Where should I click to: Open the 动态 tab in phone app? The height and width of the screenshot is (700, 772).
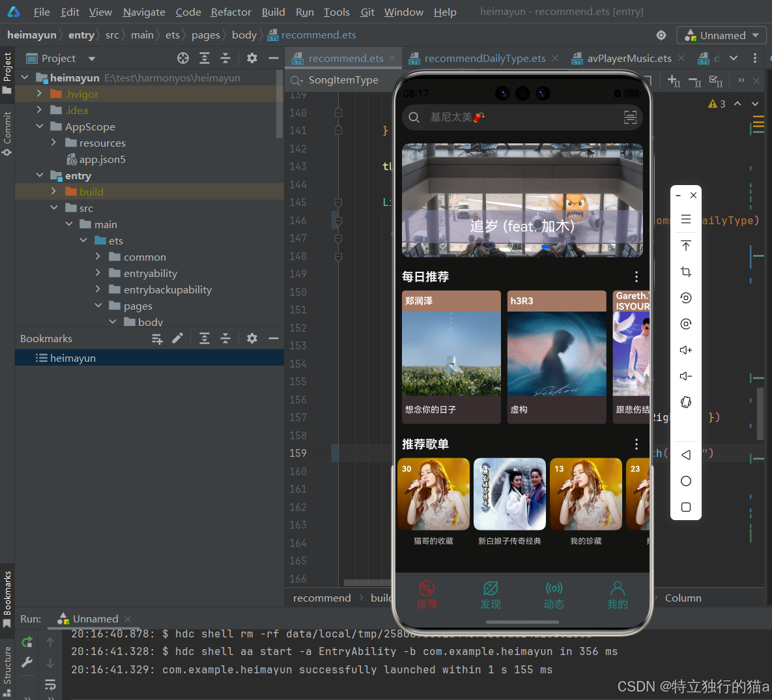554,596
